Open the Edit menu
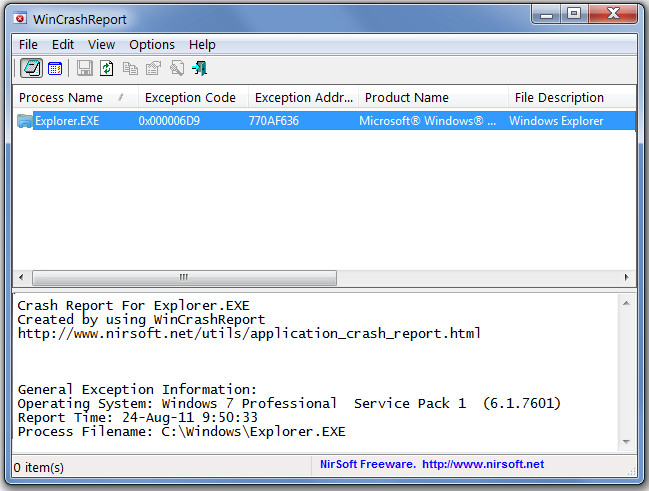Screen dimensions: 649x491 tap(62, 44)
